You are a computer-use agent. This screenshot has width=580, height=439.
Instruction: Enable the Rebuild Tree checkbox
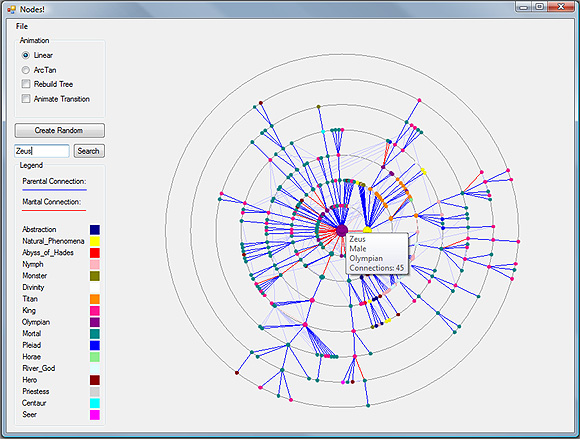tap(26, 84)
